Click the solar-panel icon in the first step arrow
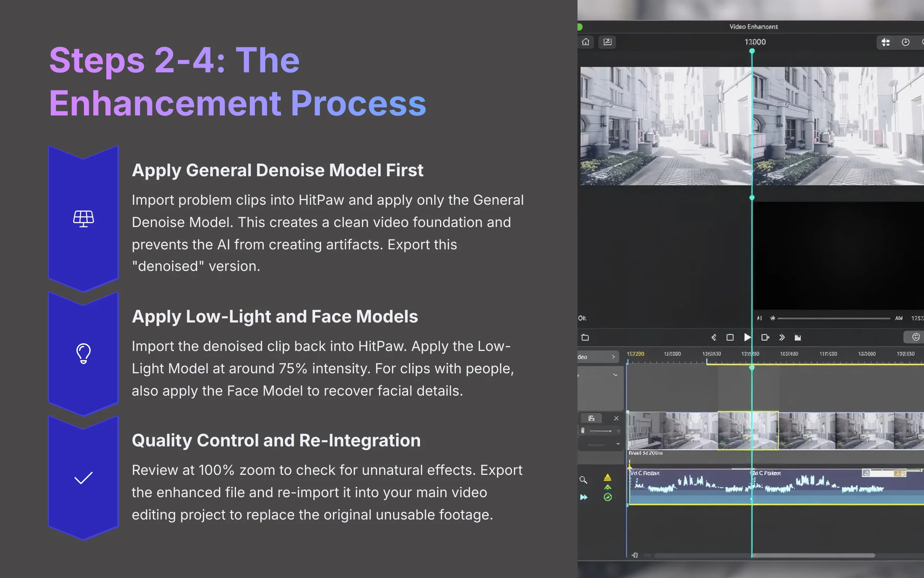 point(84,219)
